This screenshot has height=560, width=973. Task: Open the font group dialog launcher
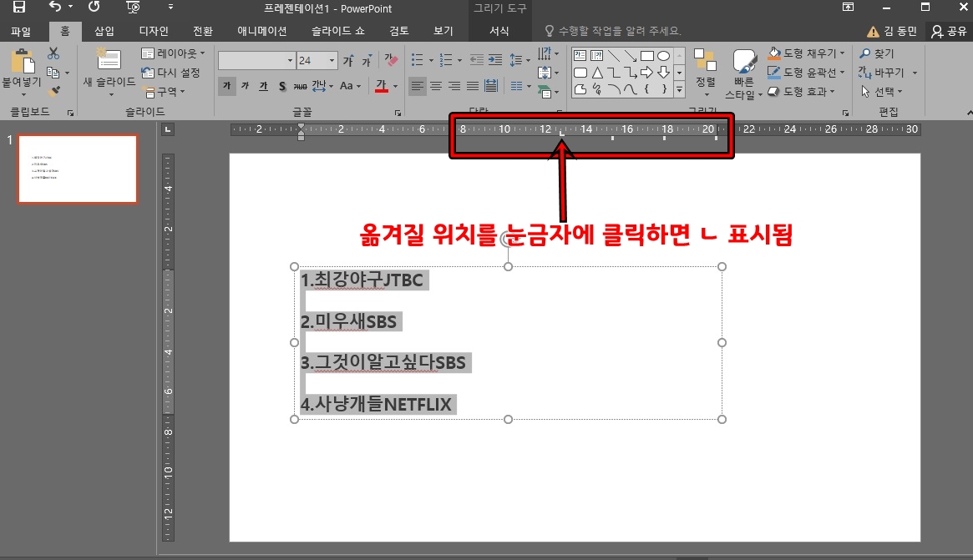pos(398,113)
